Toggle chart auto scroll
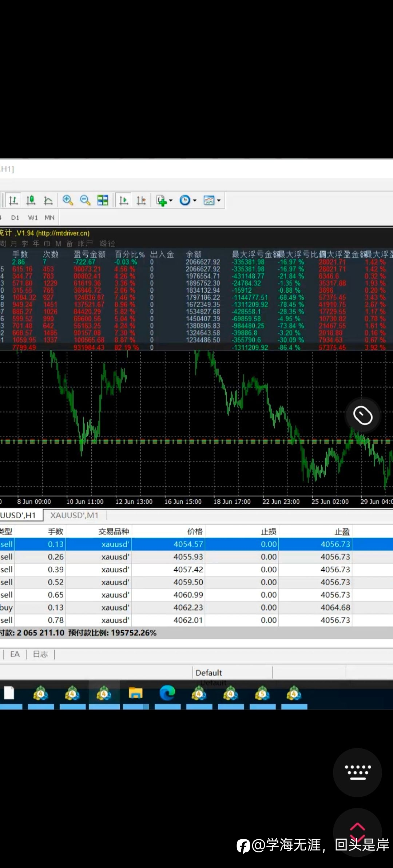 click(124, 200)
